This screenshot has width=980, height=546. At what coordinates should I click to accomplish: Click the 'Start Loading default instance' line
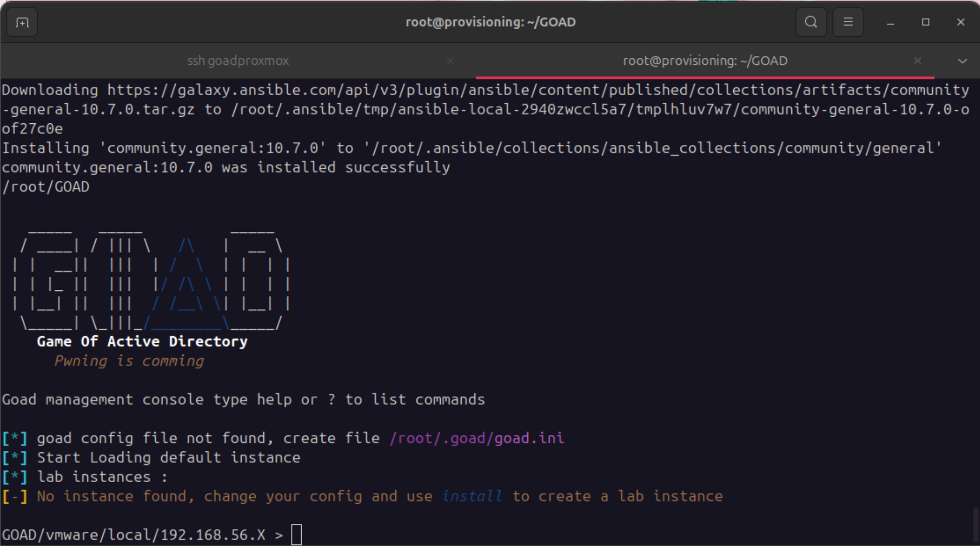click(169, 457)
